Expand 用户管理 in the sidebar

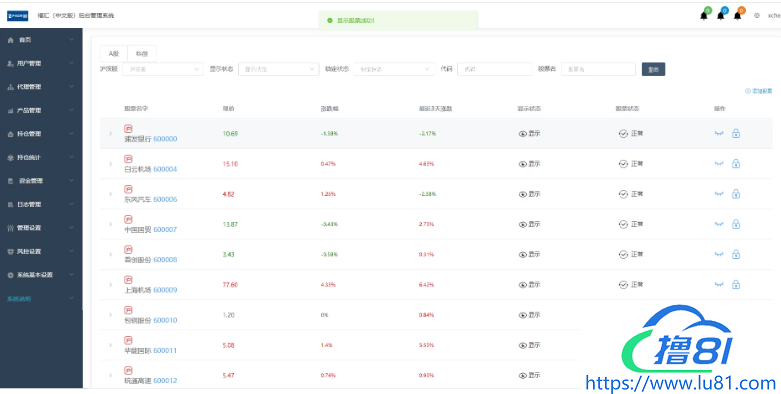click(x=41, y=63)
